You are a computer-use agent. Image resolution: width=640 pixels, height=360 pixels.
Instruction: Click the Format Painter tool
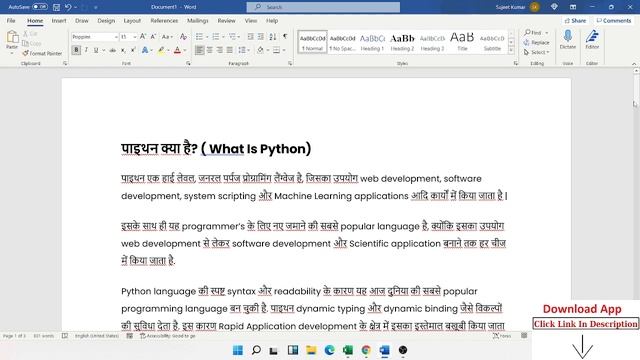click(42, 53)
